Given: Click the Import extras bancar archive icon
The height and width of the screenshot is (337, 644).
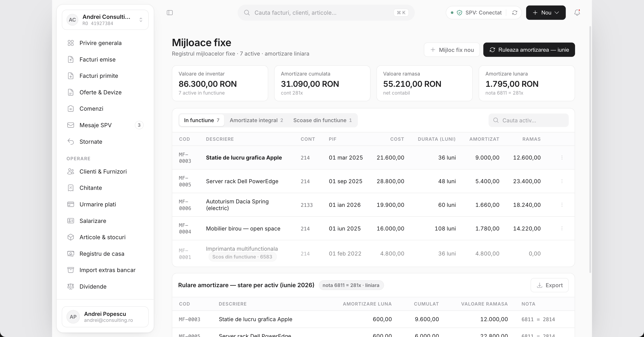Looking at the screenshot, I should 71,270.
